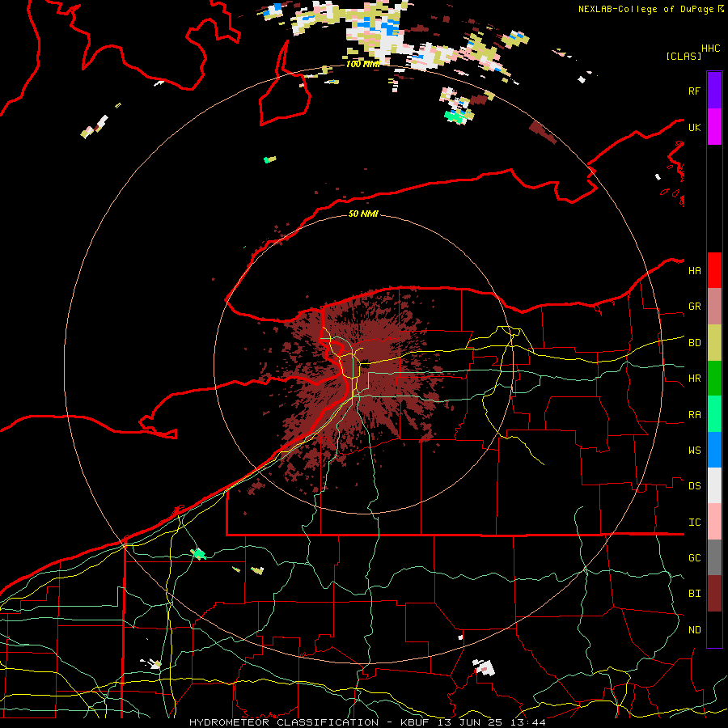This screenshot has height=728, width=728.
Task: Click the 'UK' legend label
Action: pos(694,127)
